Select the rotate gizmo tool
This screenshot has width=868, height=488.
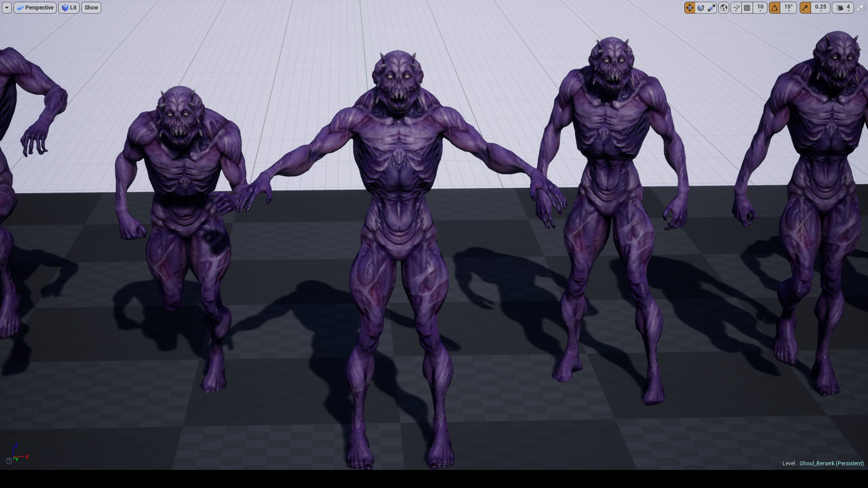[701, 8]
